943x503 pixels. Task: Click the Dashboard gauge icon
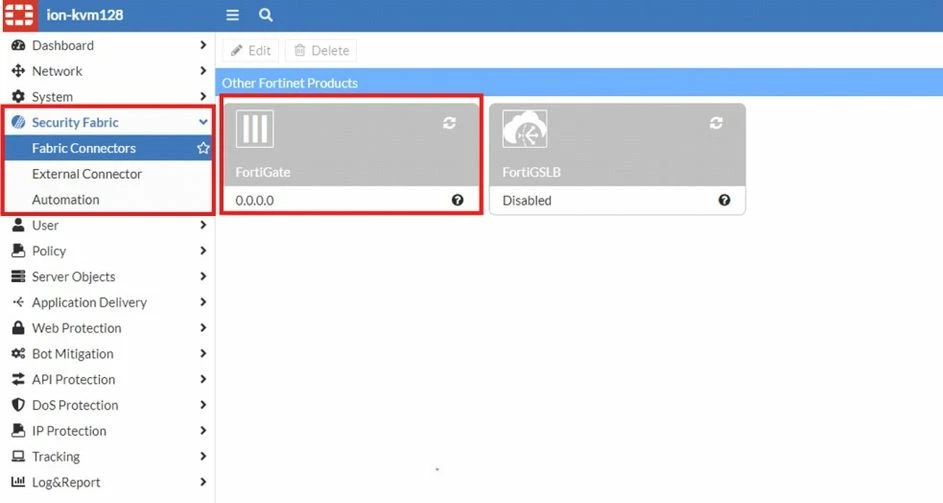point(19,45)
